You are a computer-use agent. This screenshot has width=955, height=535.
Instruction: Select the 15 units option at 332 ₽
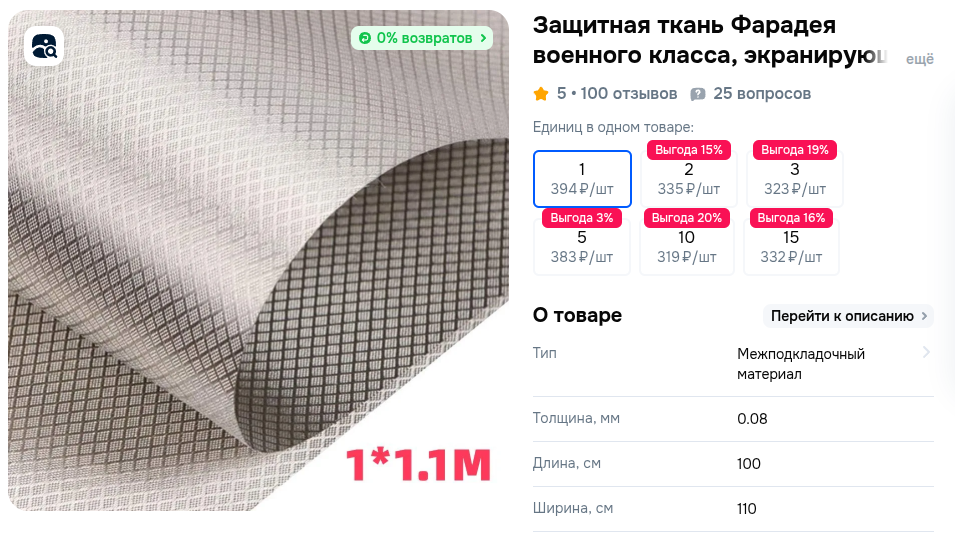coord(791,247)
